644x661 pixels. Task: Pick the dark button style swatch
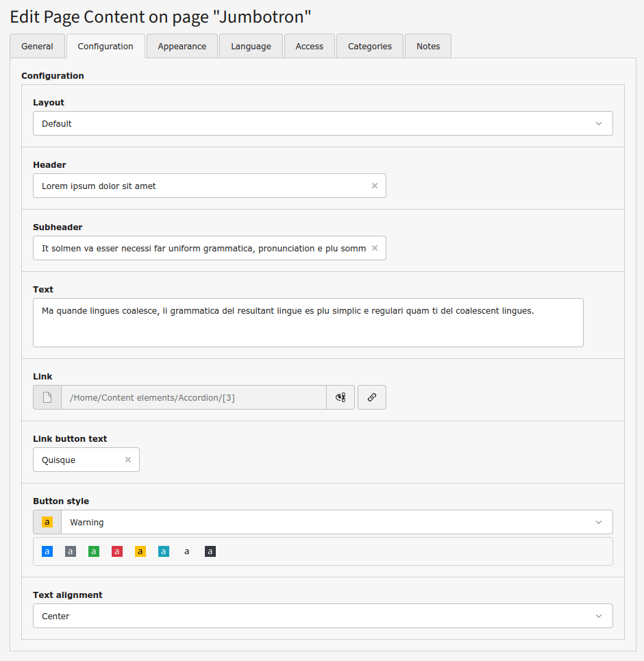tap(210, 551)
